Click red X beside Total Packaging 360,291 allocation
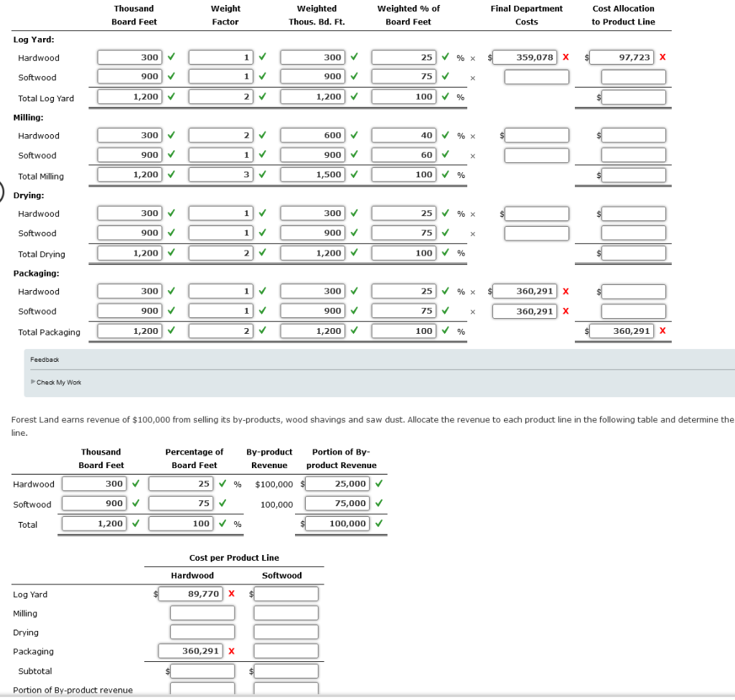The width and height of the screenshot is (735, 700). tap(663, 330)
